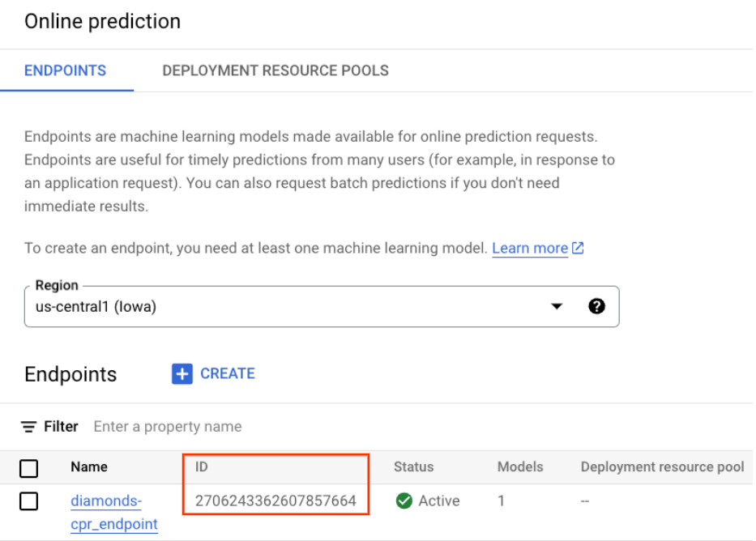This screenshot has height=541, width=756.
Task: Open the Deployment Resource Pools tab
Action: (x=275, y=70)
